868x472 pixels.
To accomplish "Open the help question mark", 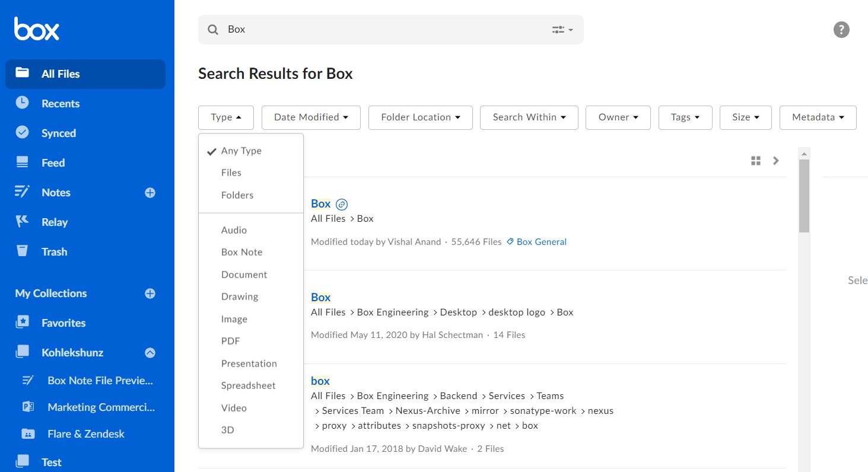I will (x=841, y=29).
